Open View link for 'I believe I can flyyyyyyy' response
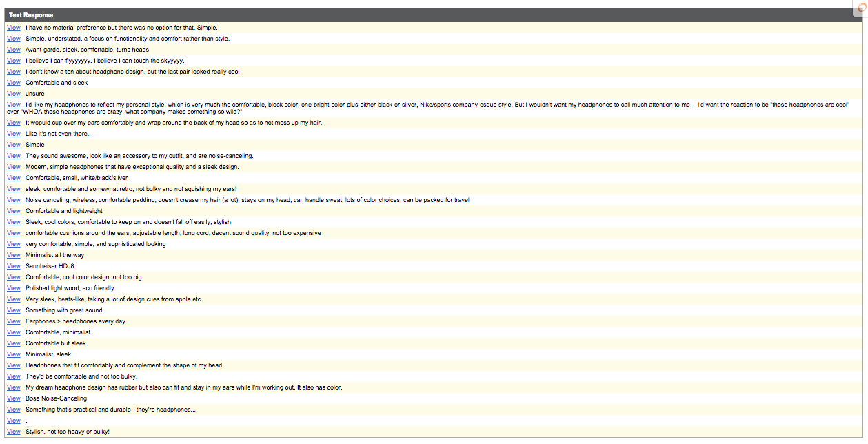 pos(13,61)
